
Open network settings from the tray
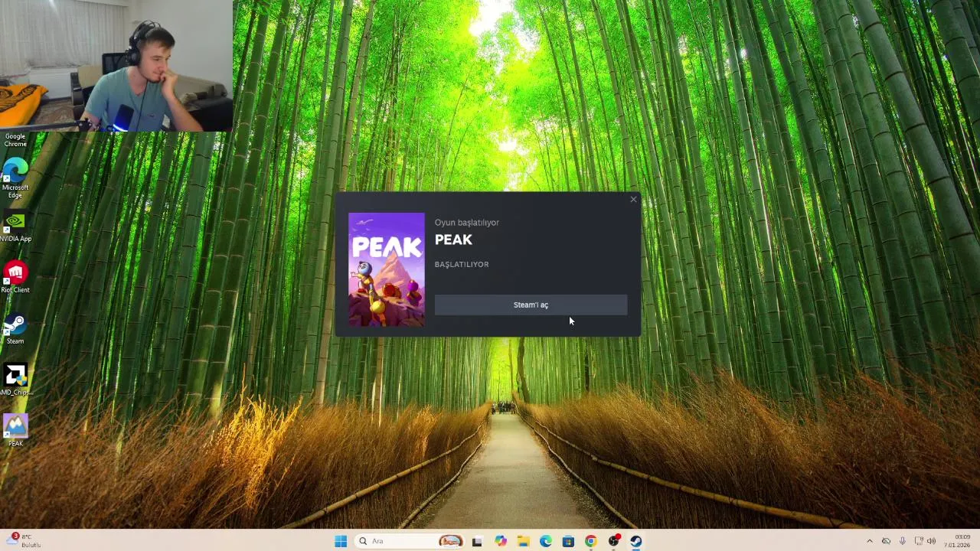tap(918, 541)
